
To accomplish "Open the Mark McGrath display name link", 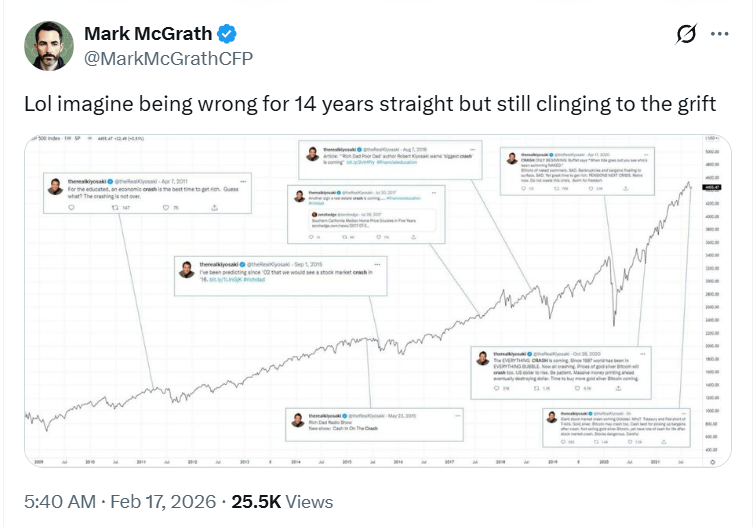I will 148,35.
